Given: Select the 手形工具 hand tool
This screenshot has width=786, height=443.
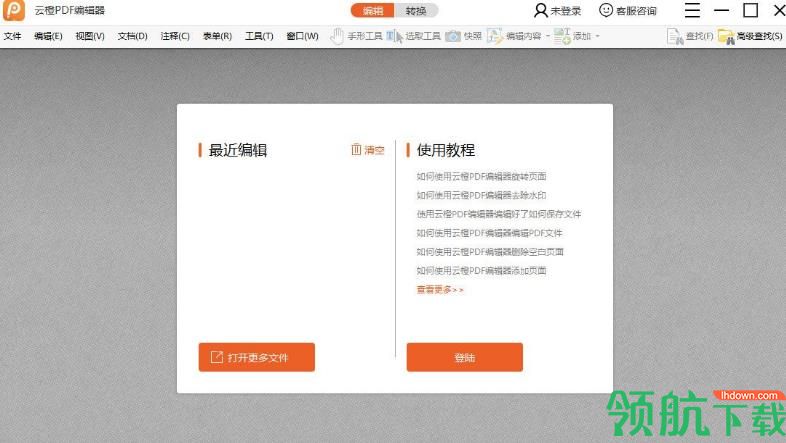Looking at the screenshot, I should click(x=356, y=36).
